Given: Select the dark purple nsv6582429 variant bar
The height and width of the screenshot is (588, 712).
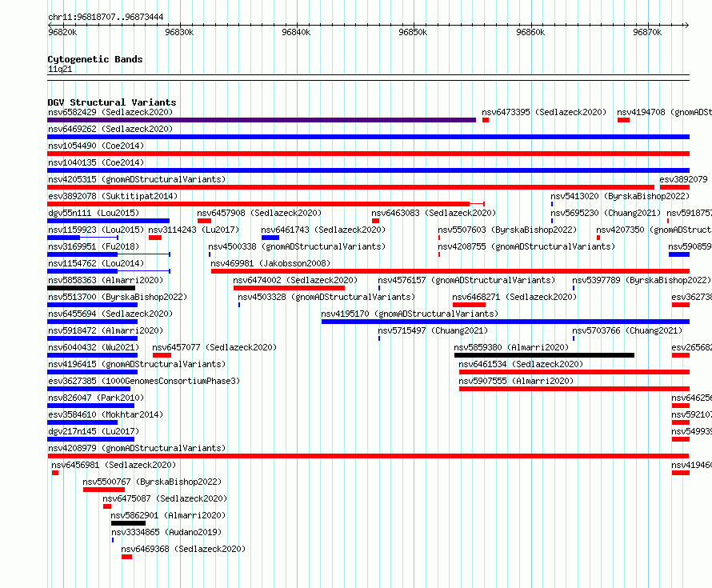Looking at the screenshot, I should pos(262,120).
